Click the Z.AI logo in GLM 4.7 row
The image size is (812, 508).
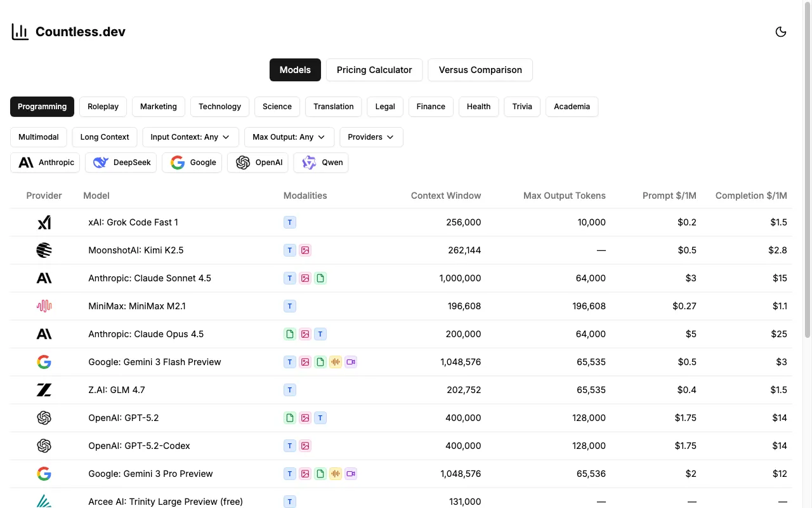point(44,390)
